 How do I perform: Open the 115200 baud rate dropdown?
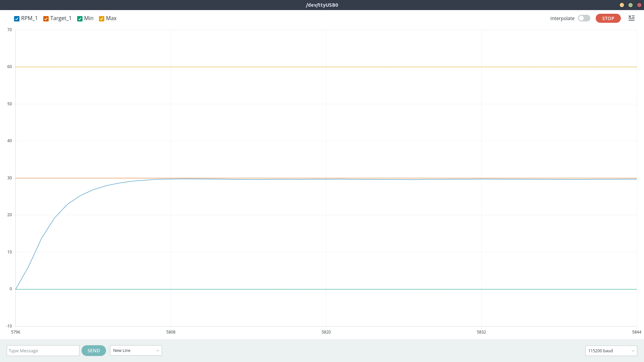tap(611, 351)
